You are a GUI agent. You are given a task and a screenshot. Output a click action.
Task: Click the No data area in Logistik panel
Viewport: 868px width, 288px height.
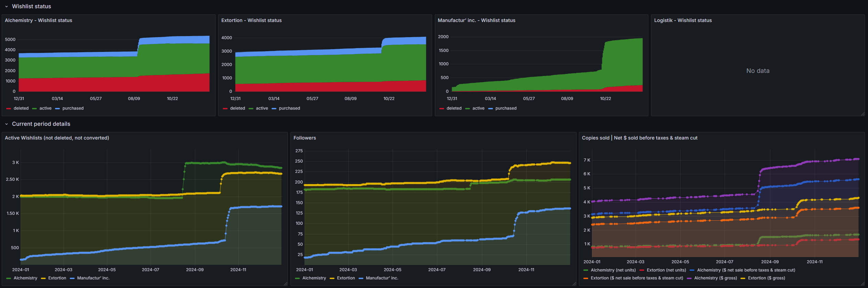pyautogui.click(x=758, y=71)
